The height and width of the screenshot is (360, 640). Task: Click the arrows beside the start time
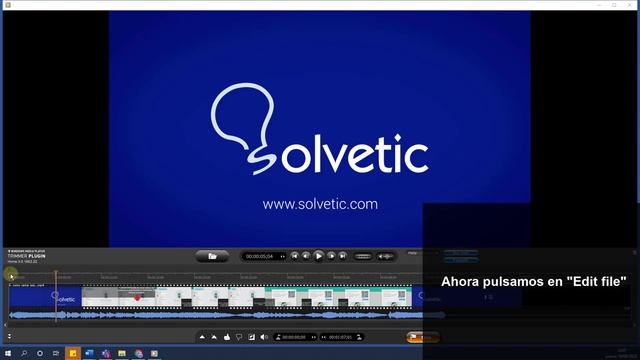pyautogui.click(x=313, y=337)
